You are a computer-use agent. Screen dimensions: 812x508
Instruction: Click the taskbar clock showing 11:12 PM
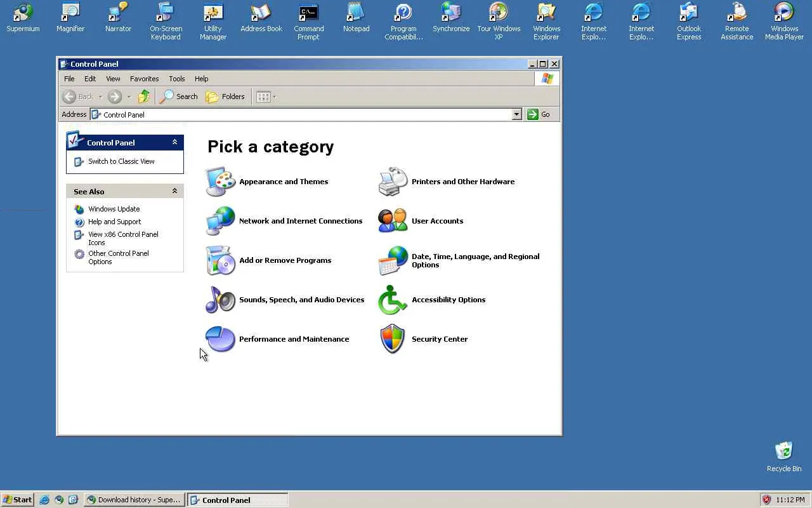[790, 500]
